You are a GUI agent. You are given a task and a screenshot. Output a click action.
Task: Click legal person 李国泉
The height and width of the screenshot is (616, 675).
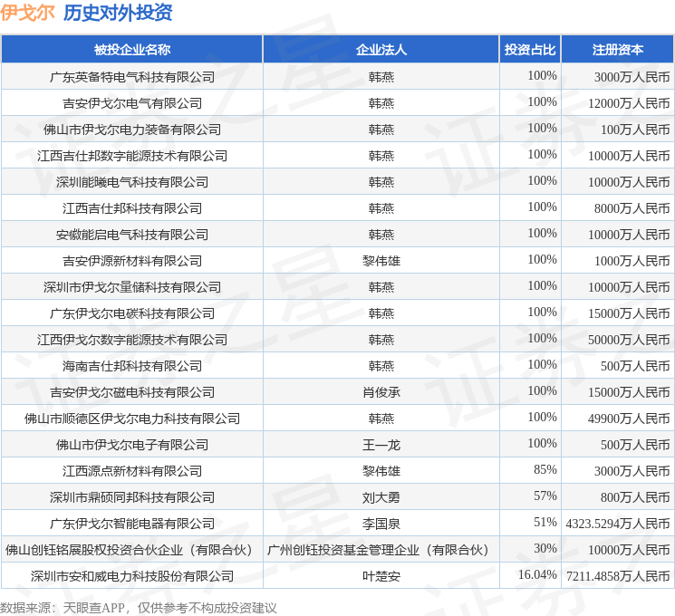[381, 524]
